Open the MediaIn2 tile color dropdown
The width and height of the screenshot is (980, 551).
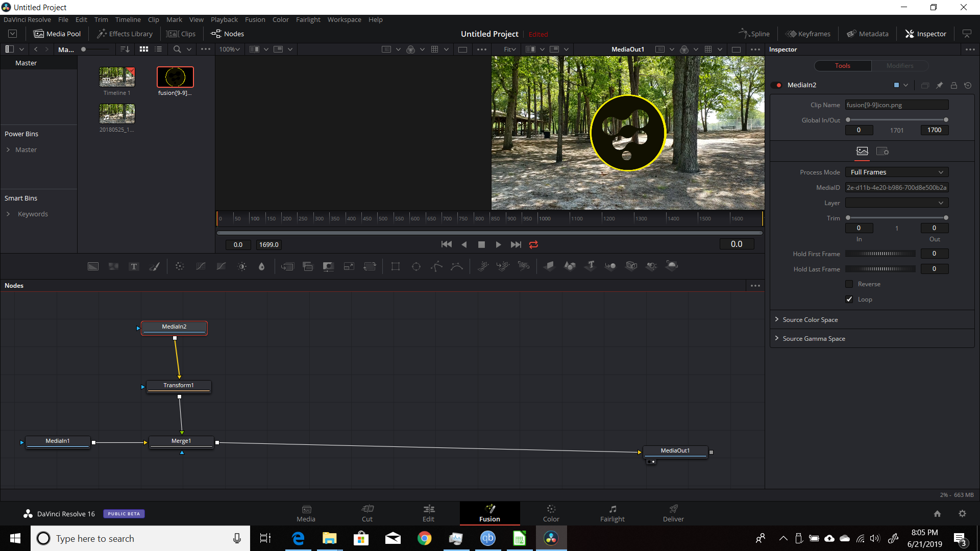tap(905, 85)
